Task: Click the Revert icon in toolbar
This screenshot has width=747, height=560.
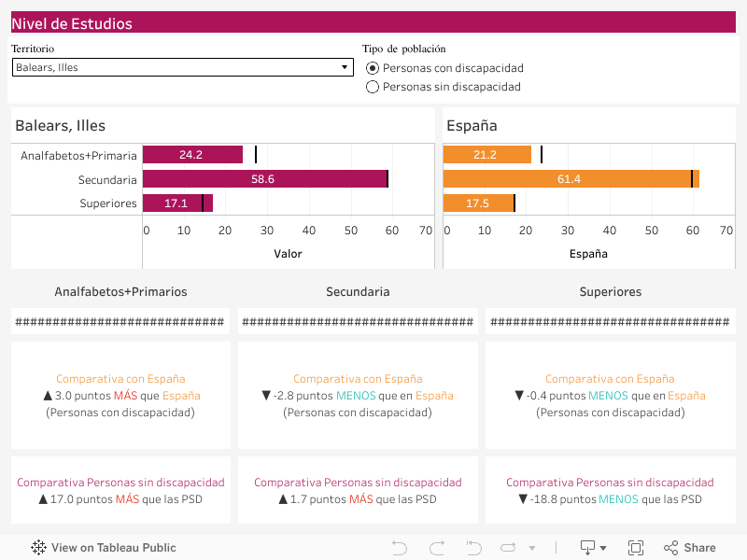Action: (473, 548)
